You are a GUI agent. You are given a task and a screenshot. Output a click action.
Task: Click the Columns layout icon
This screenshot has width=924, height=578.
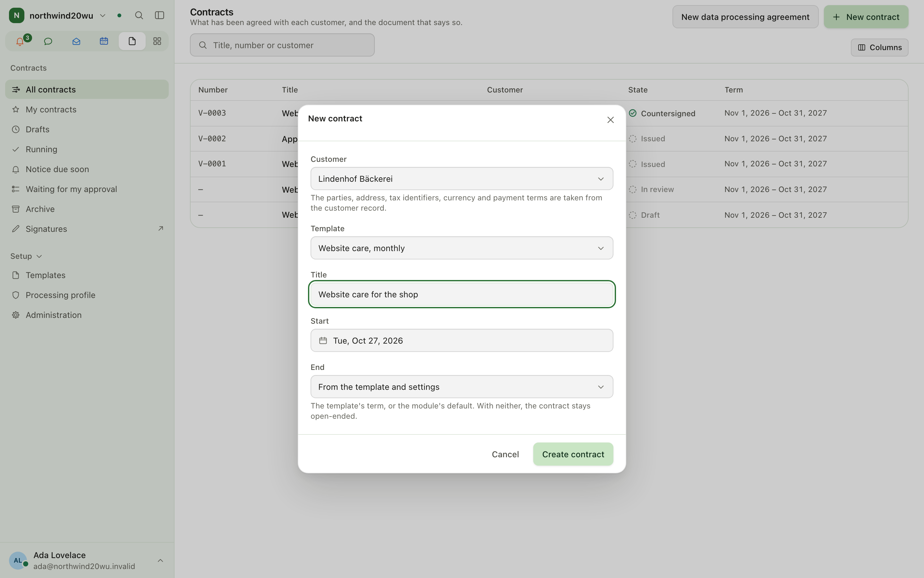click(x=861, y=48)
